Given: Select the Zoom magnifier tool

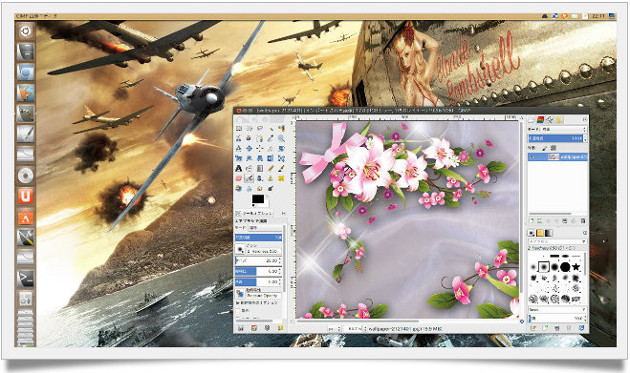Looking at the screenshot, I should pos(281,138).
